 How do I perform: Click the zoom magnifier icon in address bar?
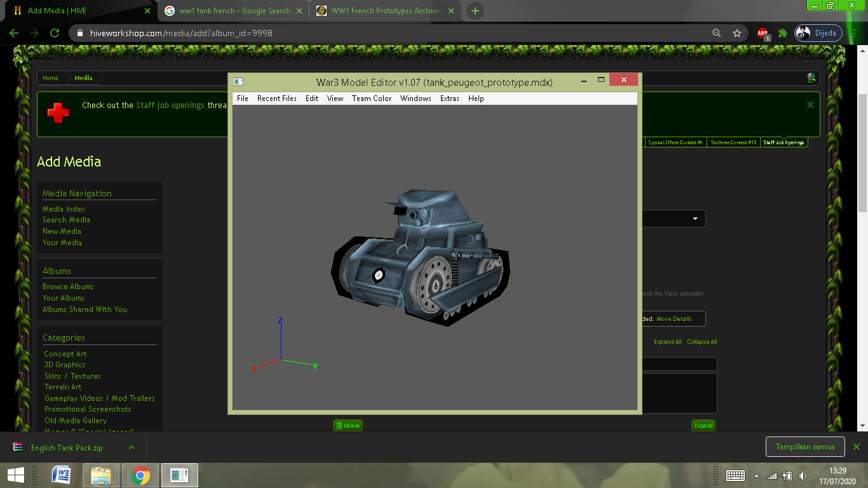pos(717,33)
